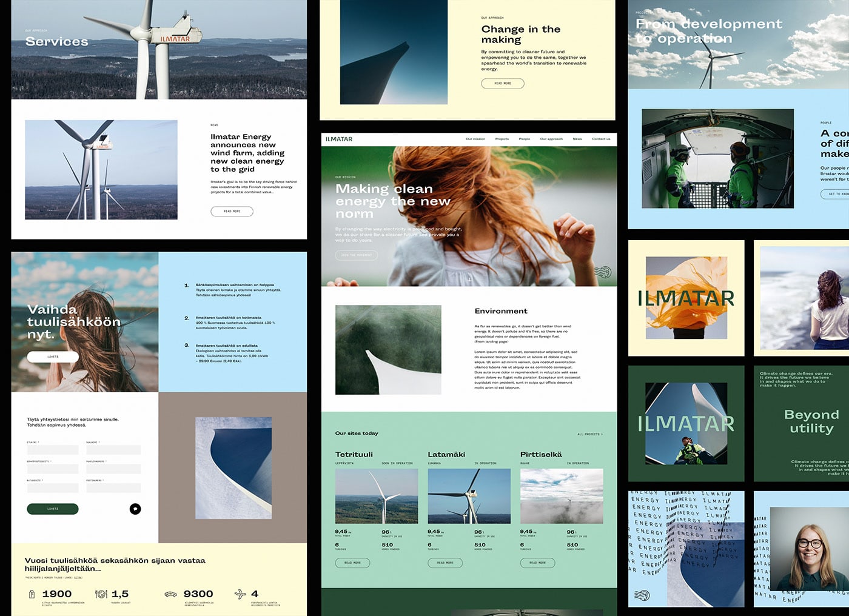Click the milk carton icon beside 1900

click(32, 594)
